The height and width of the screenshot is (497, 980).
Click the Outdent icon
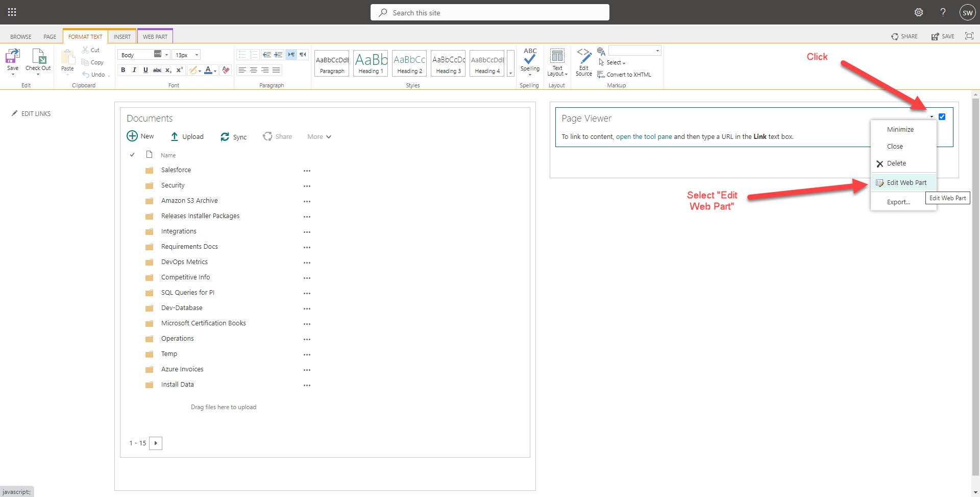click(266, 55)
